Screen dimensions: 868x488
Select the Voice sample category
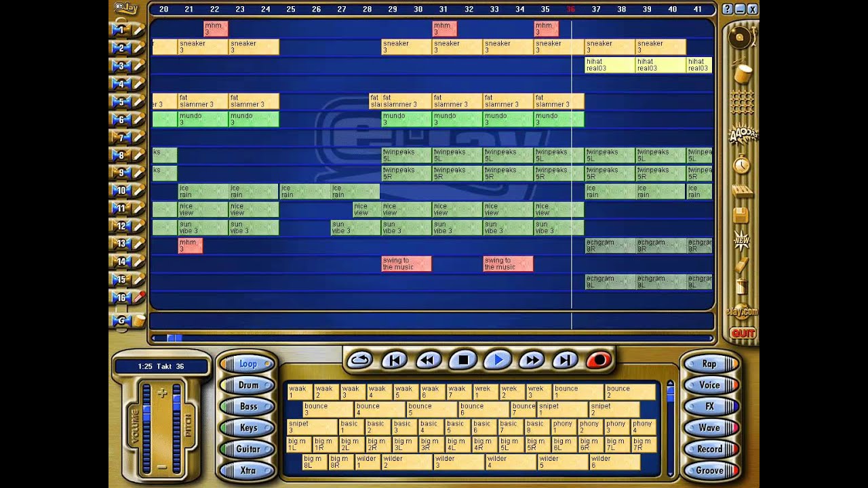point(711,385)
